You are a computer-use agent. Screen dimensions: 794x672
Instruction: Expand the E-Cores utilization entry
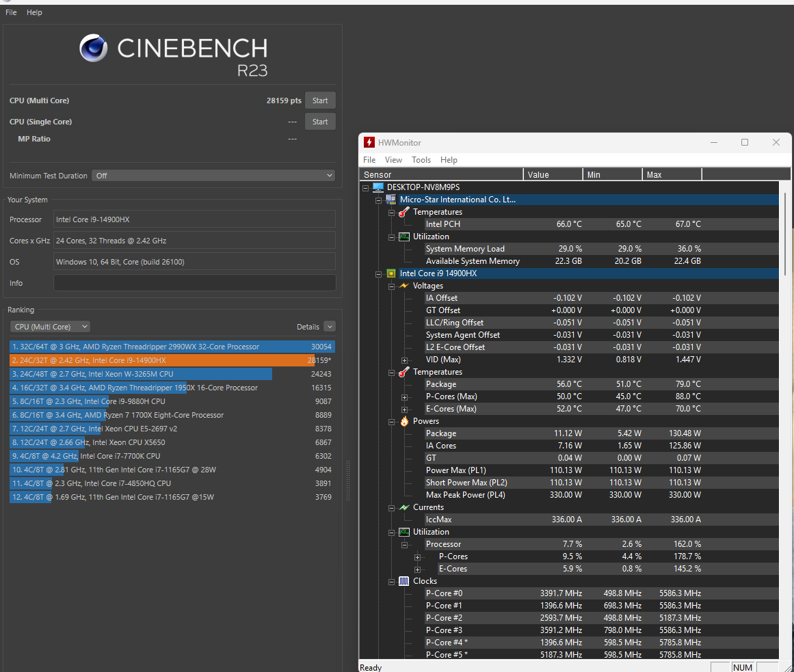pos(417,569)
